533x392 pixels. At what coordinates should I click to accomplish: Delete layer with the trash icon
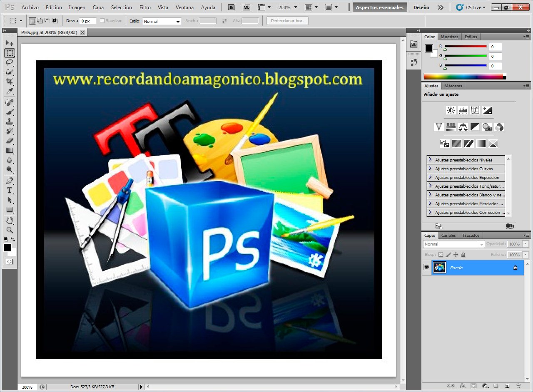tap(518, 386)
